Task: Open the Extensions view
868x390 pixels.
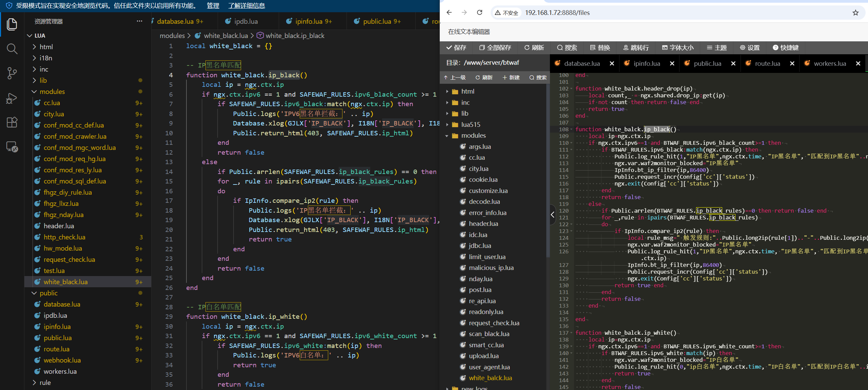Action: 12,122
